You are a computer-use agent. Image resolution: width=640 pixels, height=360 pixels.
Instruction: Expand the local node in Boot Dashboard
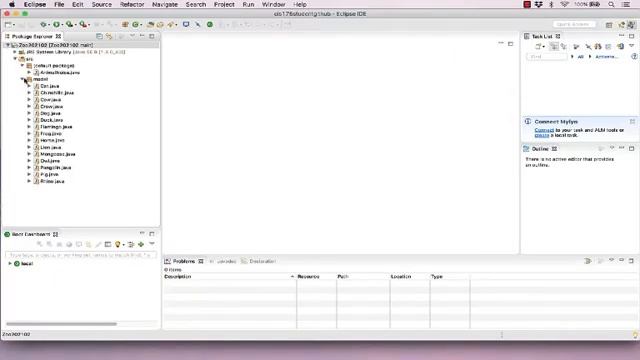click(x=10, y=264)
